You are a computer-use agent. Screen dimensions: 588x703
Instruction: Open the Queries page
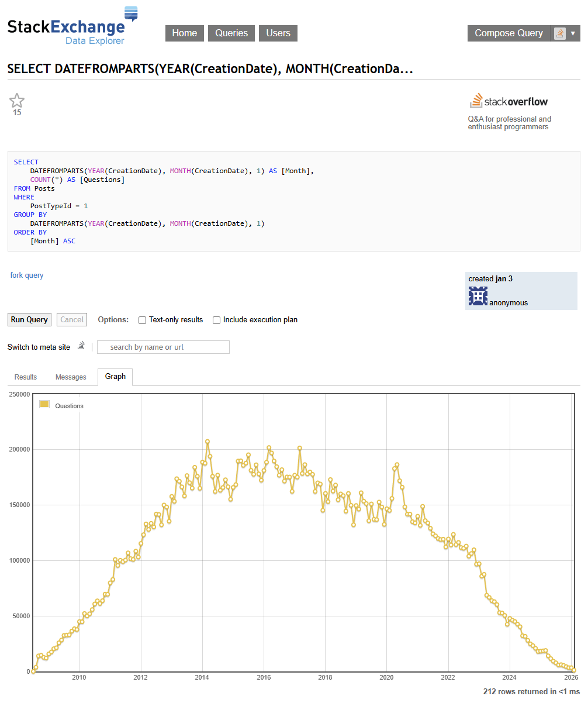point(231,33)
